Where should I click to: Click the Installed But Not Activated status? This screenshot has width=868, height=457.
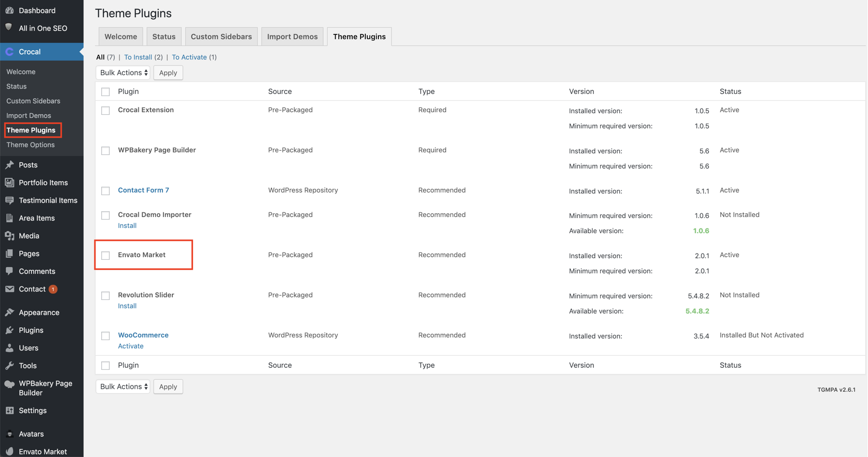762,335
